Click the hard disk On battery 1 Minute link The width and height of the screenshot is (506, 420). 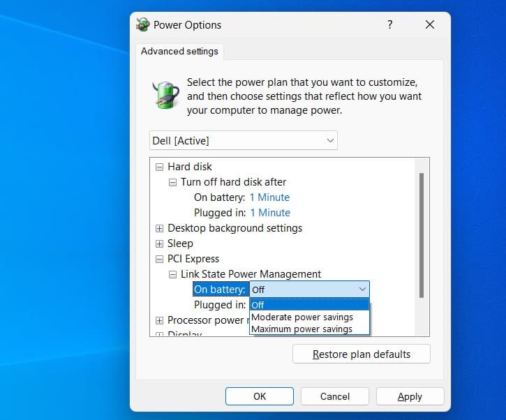click(269, 197)
